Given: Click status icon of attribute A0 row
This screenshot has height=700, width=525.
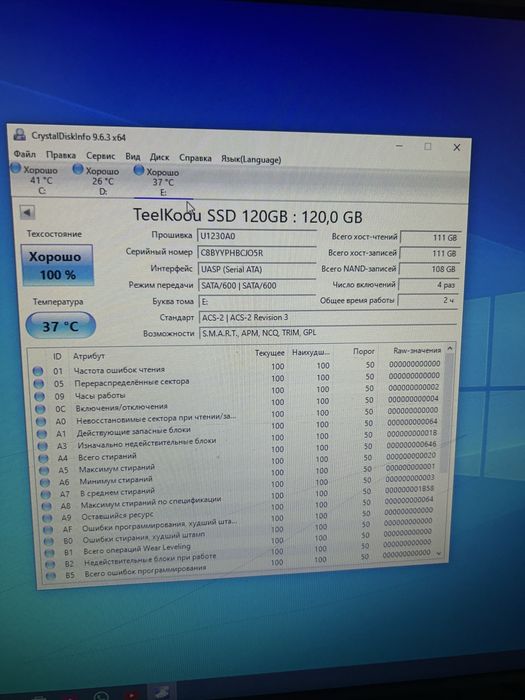Looking at the screenshot, I should pyautogui.click(x=41, y=421).
